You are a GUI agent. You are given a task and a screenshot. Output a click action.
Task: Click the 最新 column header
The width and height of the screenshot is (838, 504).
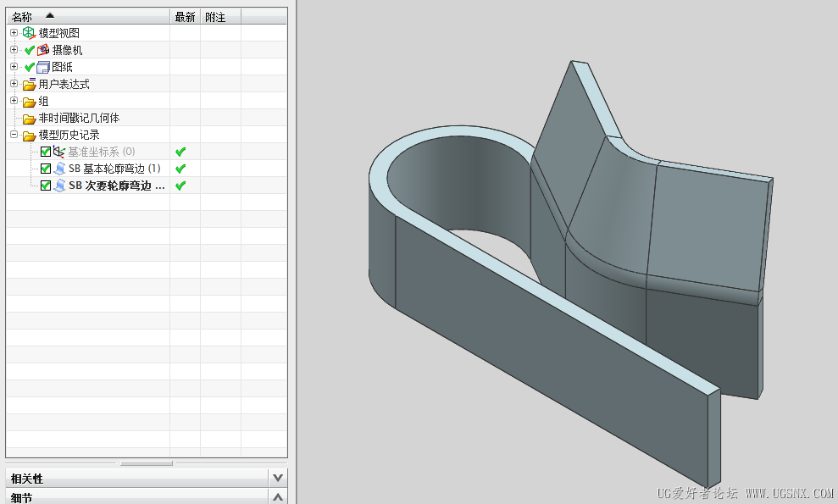tap(185, 16)
